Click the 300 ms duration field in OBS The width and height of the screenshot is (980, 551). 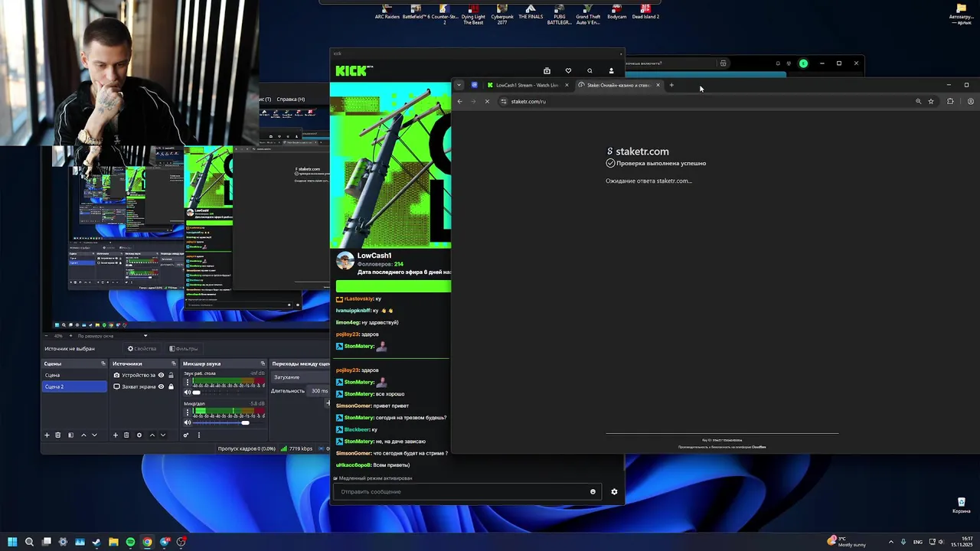pos(318,391)
